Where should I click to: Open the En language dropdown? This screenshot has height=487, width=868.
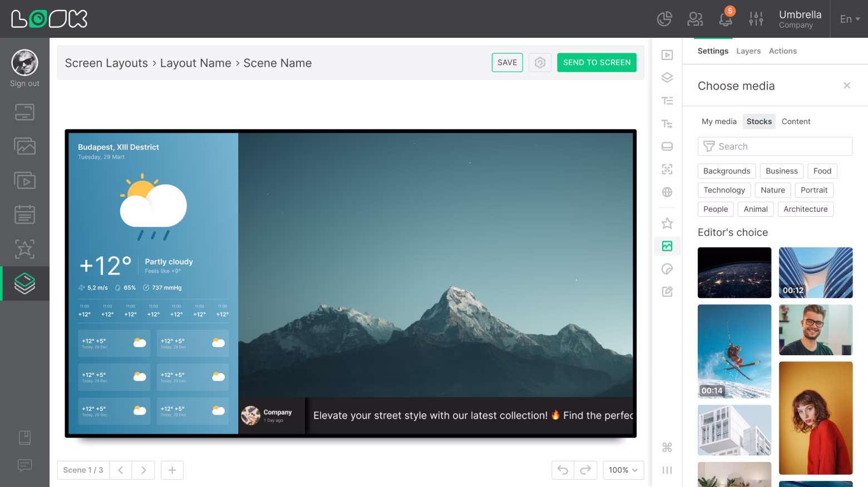tap(850, 19)
